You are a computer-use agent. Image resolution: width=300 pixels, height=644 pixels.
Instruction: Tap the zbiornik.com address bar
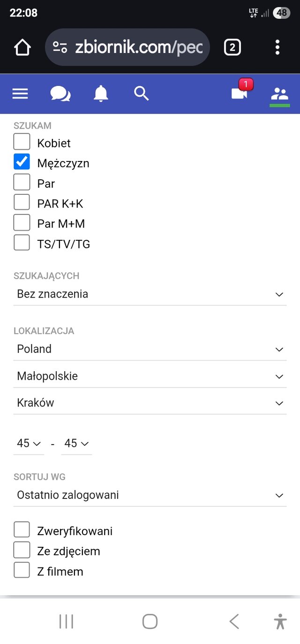click(x=127, y=47)
